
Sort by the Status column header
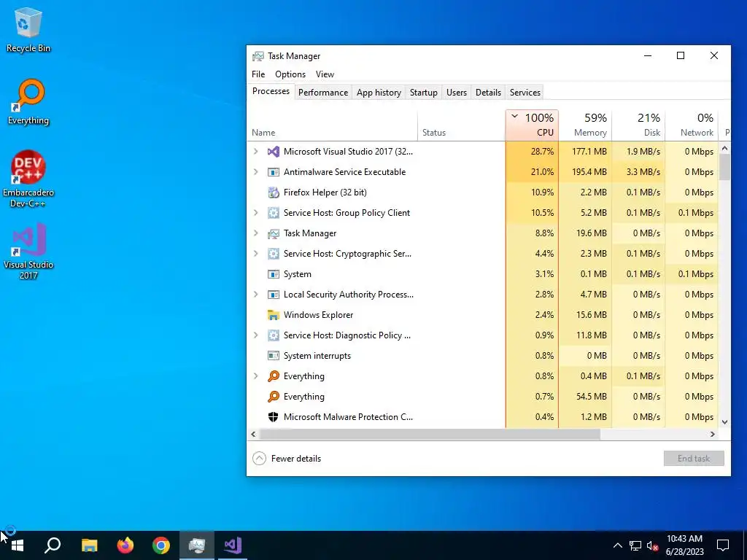point(461,125)
